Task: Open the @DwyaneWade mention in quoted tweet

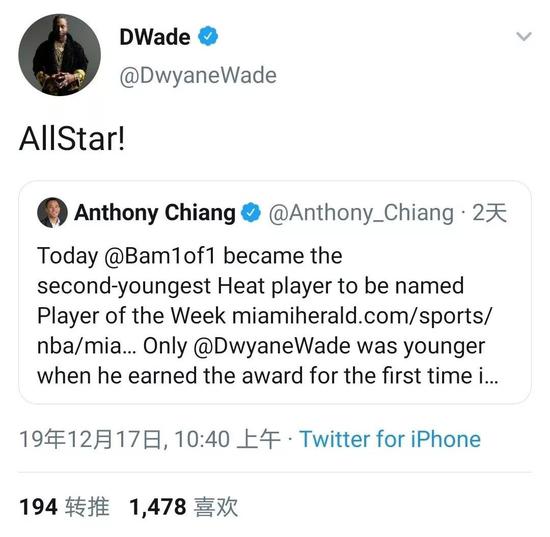Action: (271, 346)
